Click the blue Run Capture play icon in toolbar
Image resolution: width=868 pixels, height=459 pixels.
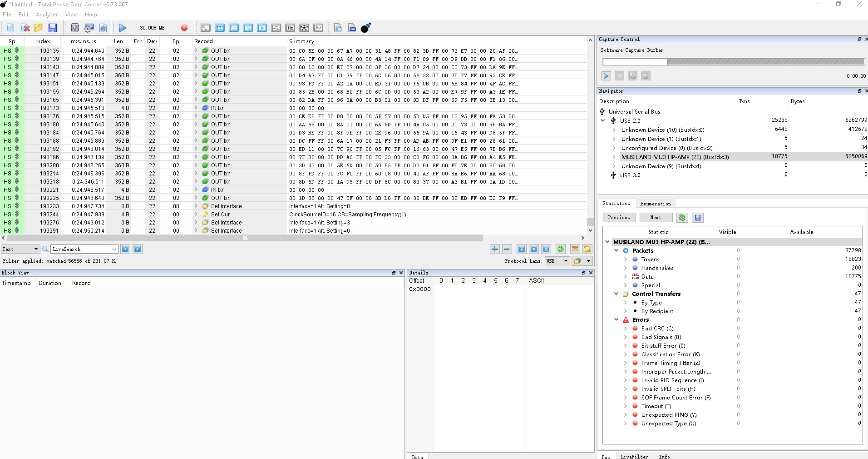point(123,28)
